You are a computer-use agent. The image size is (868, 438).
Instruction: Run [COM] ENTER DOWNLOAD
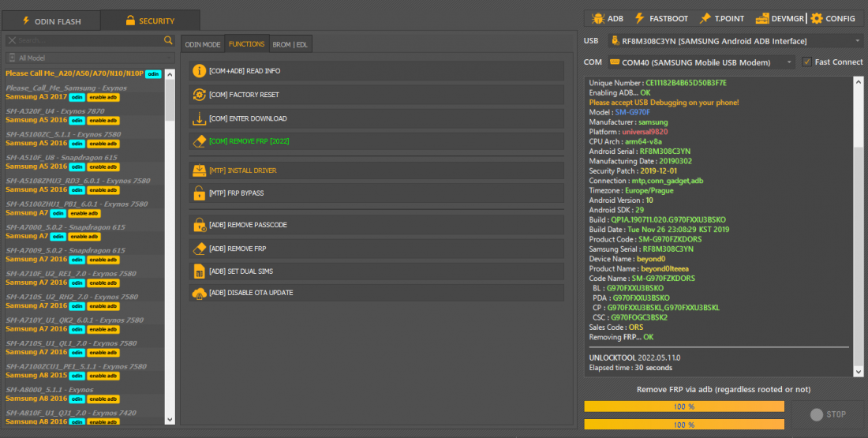[x=376, y=118]
